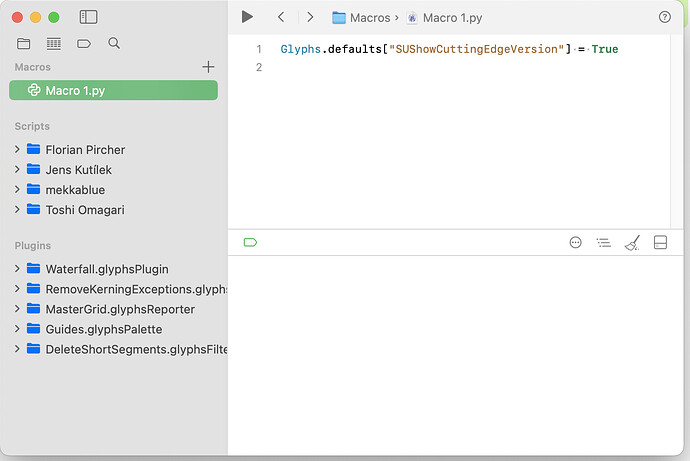The width and height of the screenshot is (690, 461).
Task: Select the mekkablue row
Action: (x=114, y=190)
